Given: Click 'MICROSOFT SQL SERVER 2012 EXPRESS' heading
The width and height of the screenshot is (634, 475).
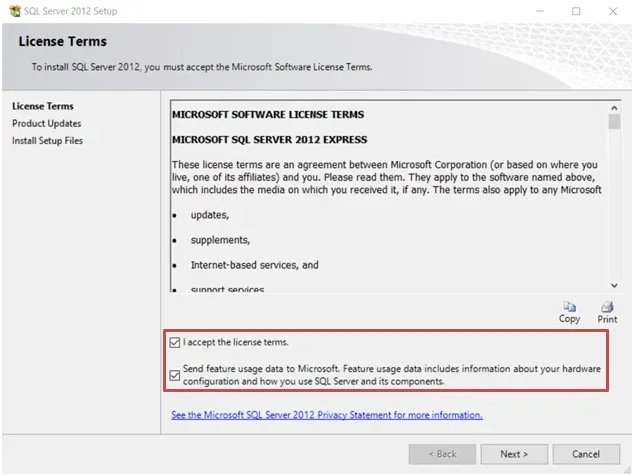Looking at the screenshot, I should [270, 140].
